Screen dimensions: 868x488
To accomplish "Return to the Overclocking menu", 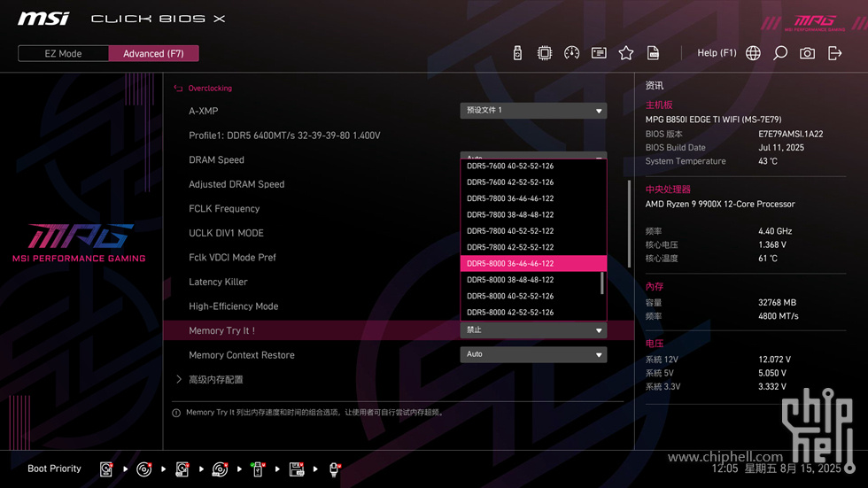I will pyautogui.click(x=210, y=88).
